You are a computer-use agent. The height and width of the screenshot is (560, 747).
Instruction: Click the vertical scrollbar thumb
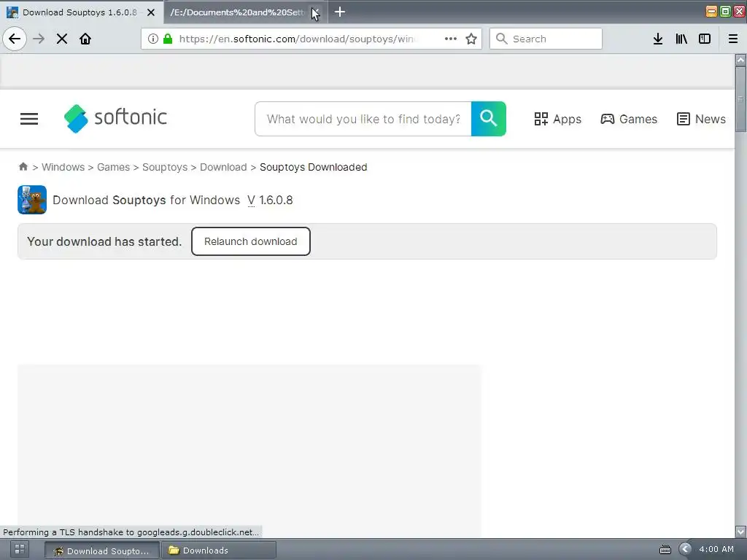pos(740,99)
